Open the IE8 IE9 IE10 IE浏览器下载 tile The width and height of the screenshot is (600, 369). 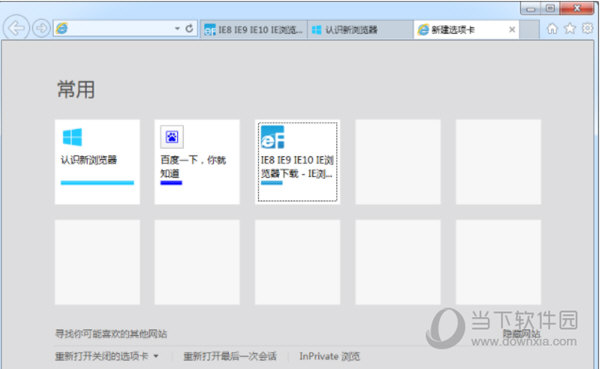click(297, 162)
